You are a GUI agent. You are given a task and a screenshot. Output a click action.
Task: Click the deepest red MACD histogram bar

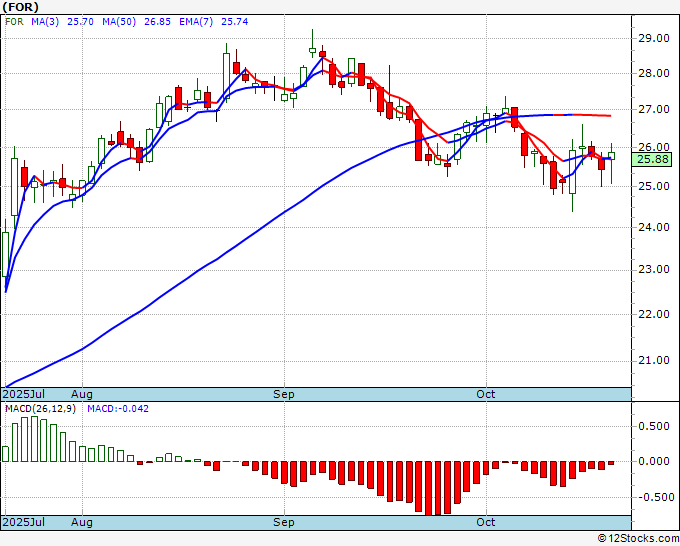tap(428, 488)
